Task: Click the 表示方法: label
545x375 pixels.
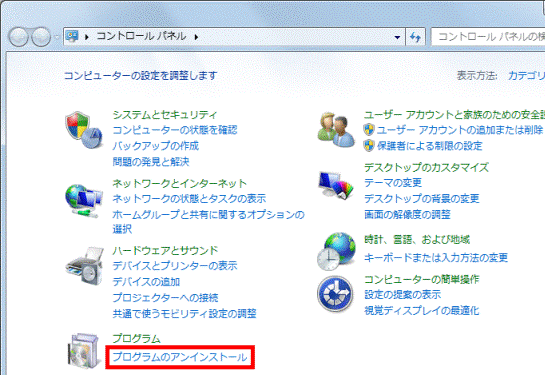Action: pyautogui.click(x=477, y=75)
